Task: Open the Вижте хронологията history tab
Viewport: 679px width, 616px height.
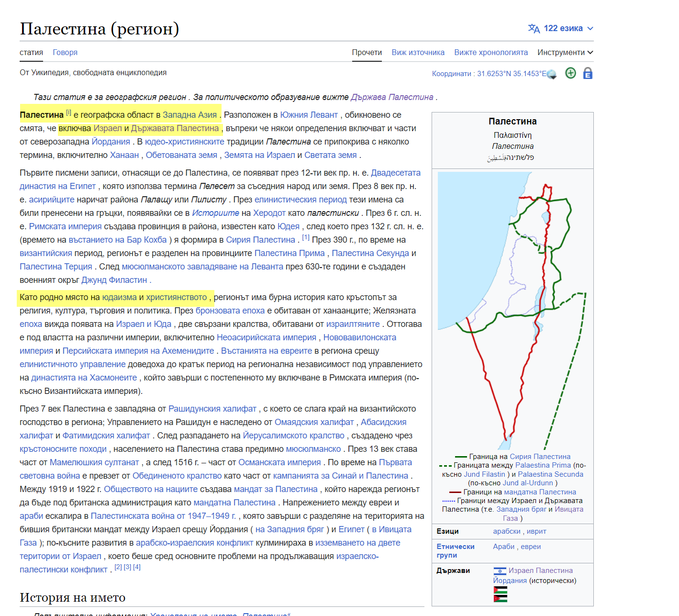Action: tap(491, 52)
